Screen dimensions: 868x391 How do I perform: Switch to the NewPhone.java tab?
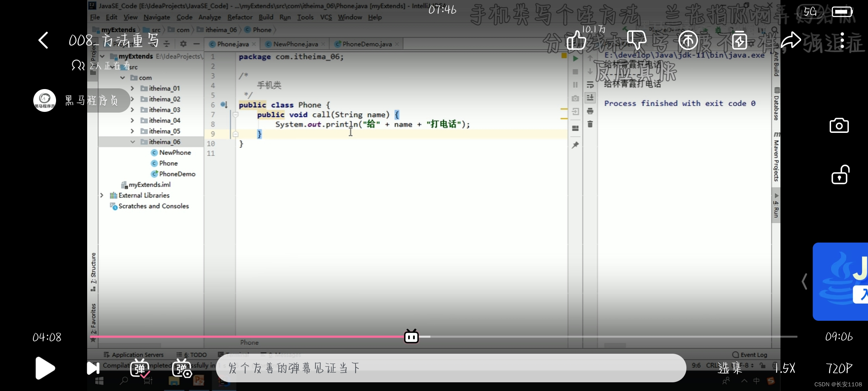pos(295,44)
